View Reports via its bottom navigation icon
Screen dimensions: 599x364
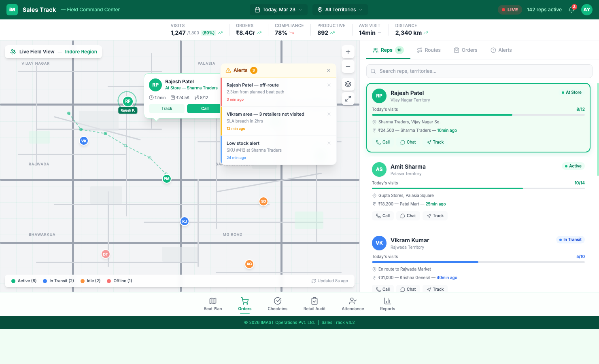pos(387,301)
